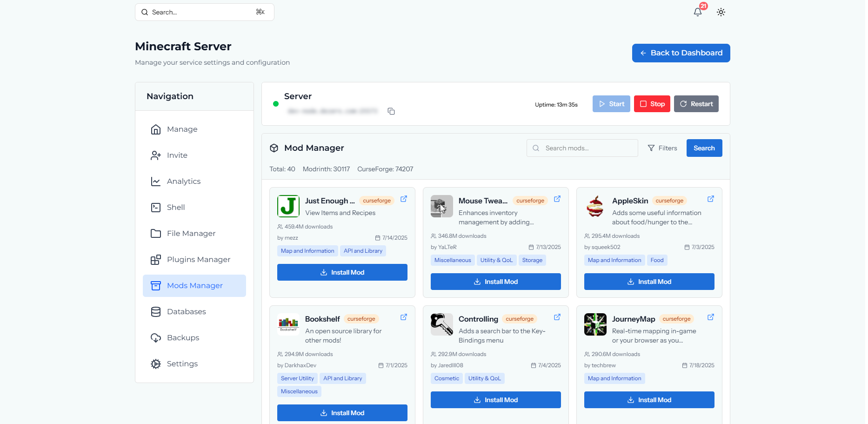Click the Just Enough Items mod logo

coord(288,206)
